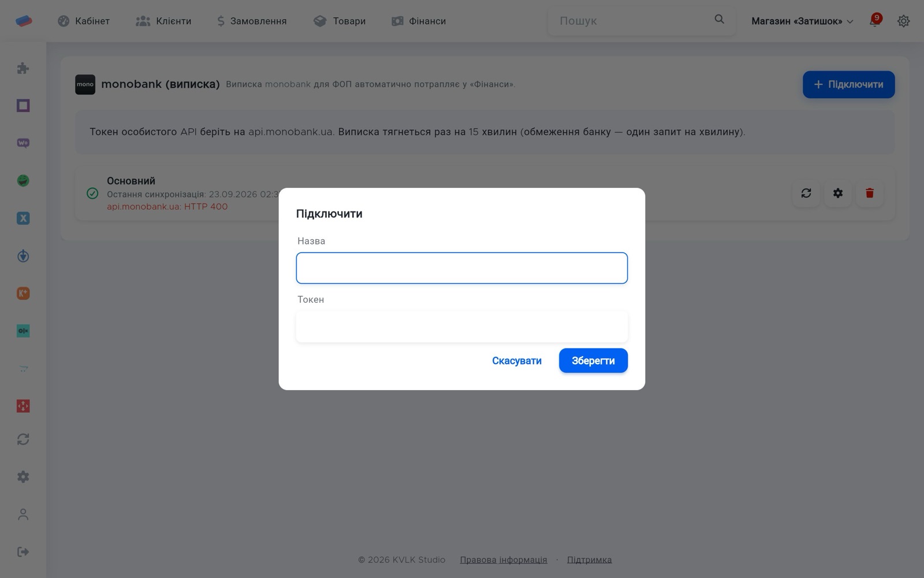Click the 'monobank (виписка)' heading
Screen dimensions: 924x578
pos(161,84)
